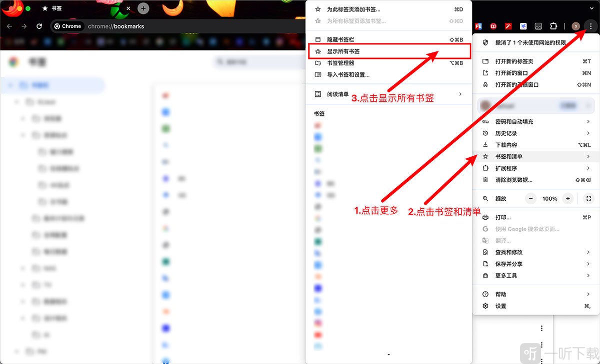600x364 pixels.
Task: Click the 100% zoom value
Action: pyautogui.click(x=549, y=199)
